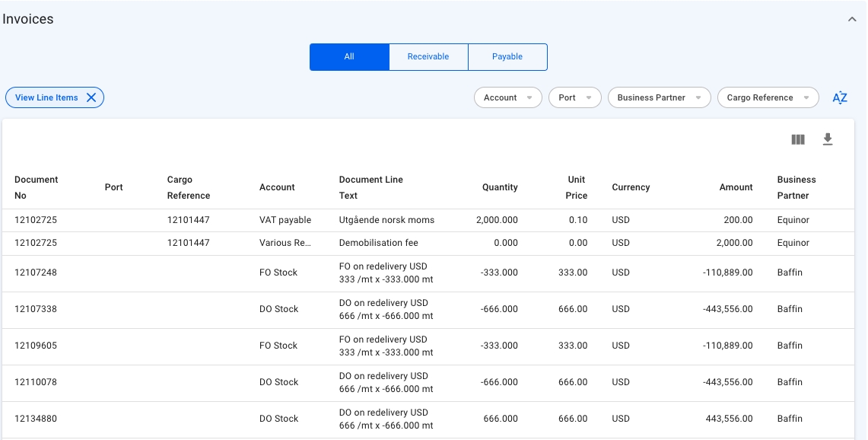Open the Port filter dropdown
This screenshot has height=440, width=868.
tap(574, 97)
